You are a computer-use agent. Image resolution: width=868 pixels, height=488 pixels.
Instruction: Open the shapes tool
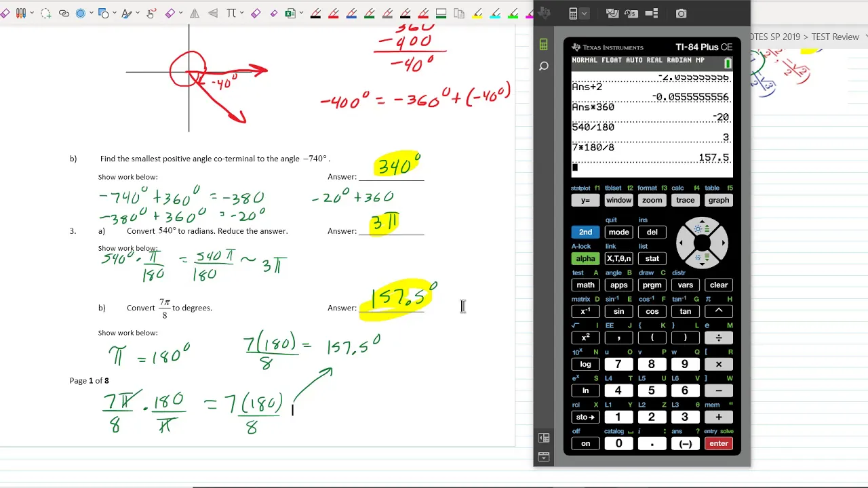tap(103, 13)
